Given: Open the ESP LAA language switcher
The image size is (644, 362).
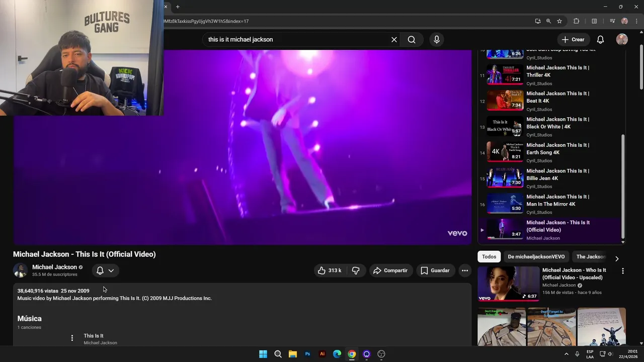Looking at the screenshot, I should pos(590,354).
